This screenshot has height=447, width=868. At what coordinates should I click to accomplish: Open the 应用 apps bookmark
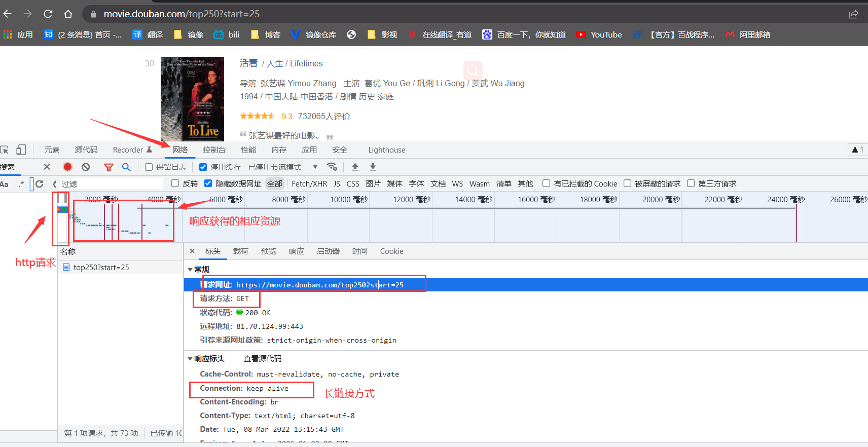point(18,34)
